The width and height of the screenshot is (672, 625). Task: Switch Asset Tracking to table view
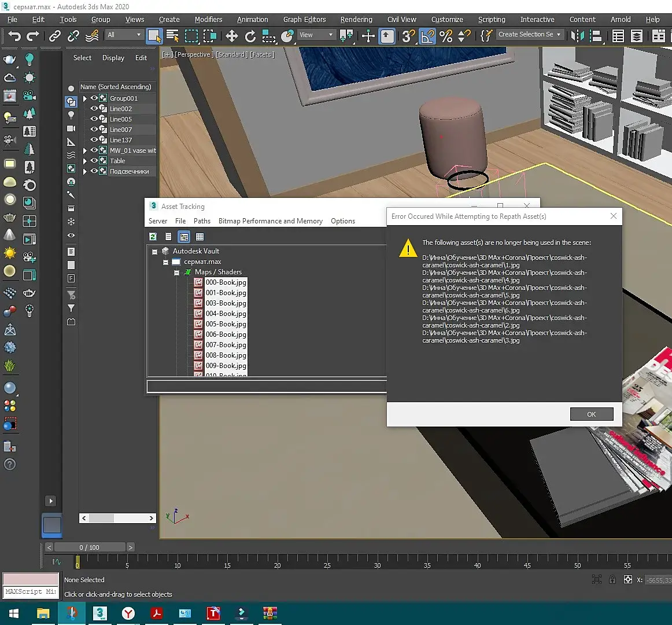[200, 237]
